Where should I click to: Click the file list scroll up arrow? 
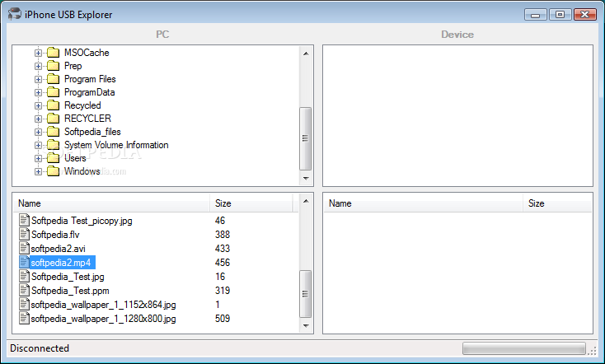306,201
